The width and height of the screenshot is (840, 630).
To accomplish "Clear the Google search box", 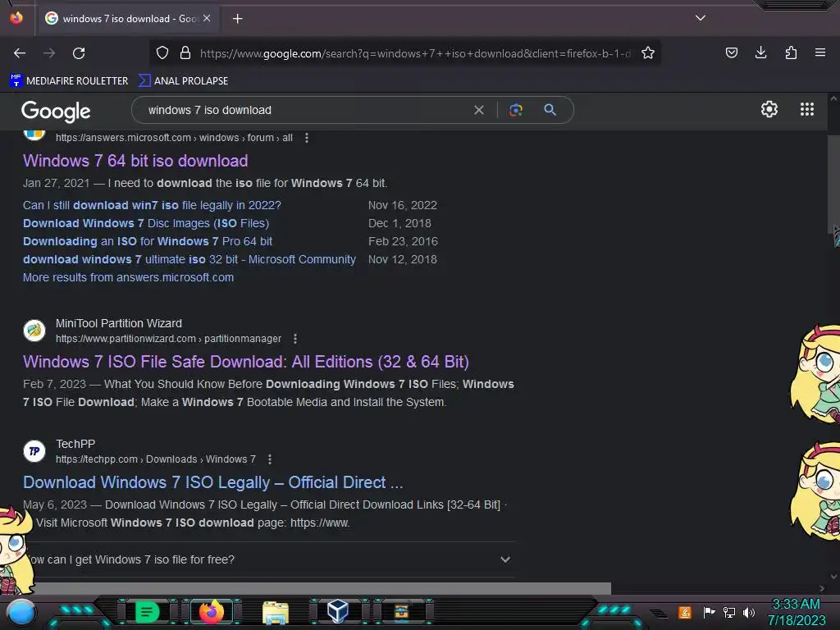I will [479, 110].
